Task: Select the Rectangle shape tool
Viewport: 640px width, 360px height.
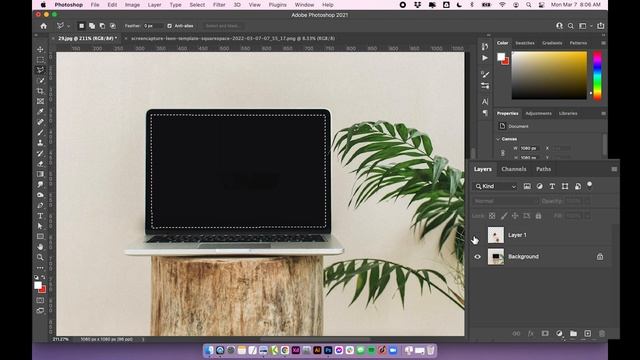Action: tap(40, 236)
